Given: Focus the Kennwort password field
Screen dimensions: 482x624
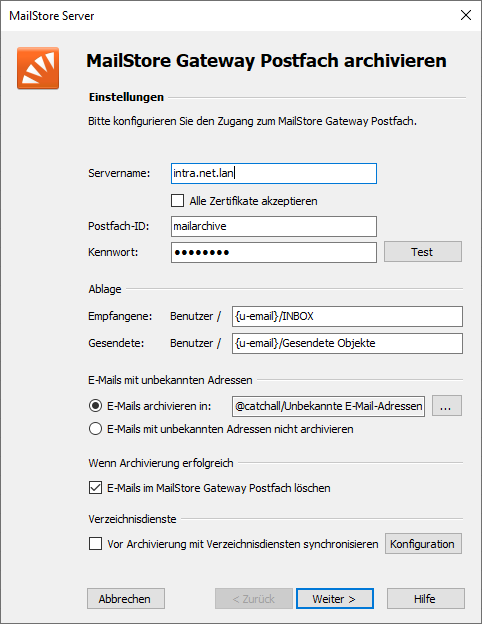Looking at the screenshot, I should click(x=274, y=252).
